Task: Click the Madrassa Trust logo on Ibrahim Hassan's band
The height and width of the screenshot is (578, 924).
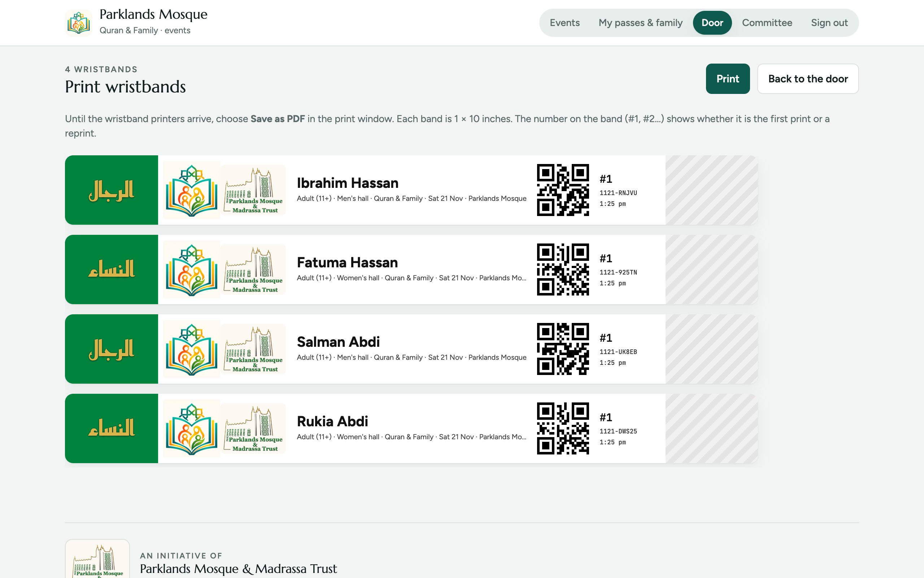Action: [x=253, y=190]
